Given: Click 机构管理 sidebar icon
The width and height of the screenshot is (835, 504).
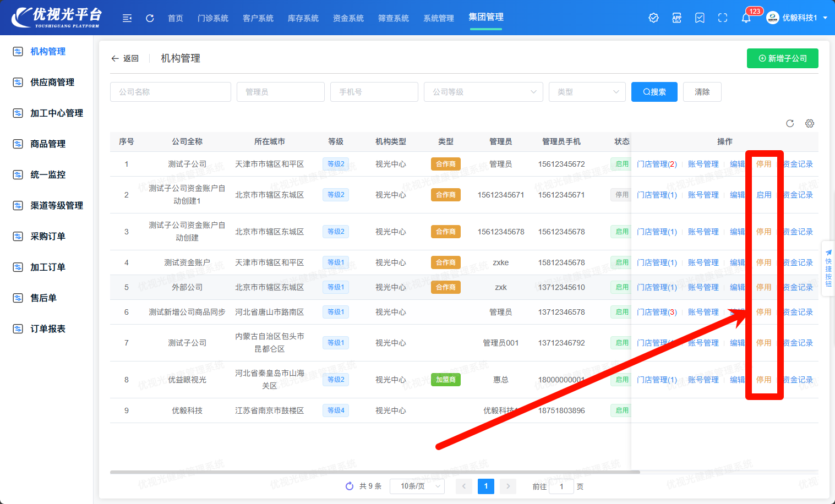Looking at the screenshot, I should [18, 51].
